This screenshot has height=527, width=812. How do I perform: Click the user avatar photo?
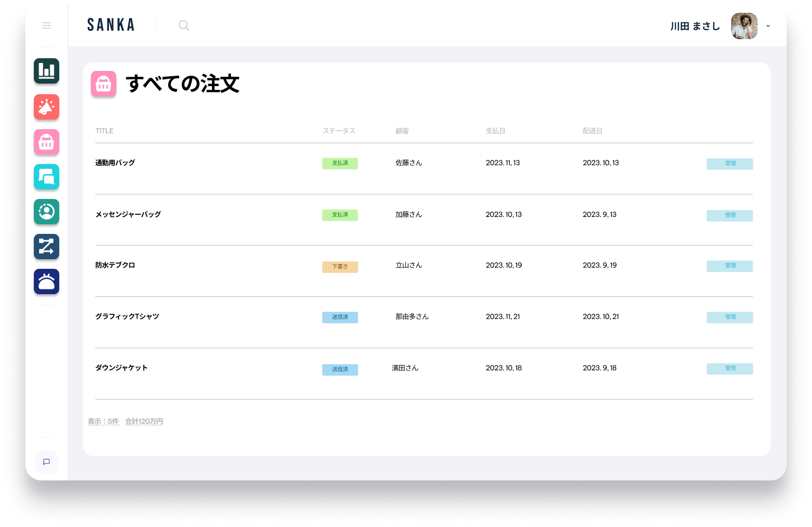coord(744,26)
